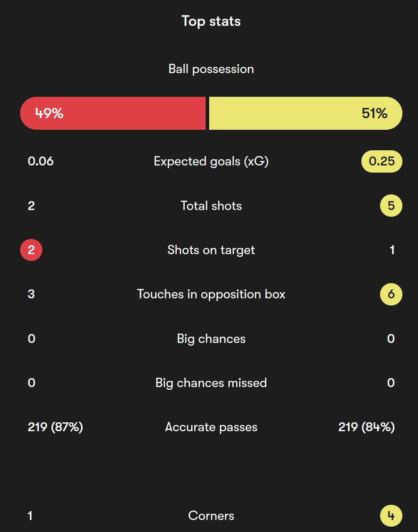The height and width of the screenshot is (532, 418).
Task: Click the red 49% possession bar
Action: click(x=113, y=113)
